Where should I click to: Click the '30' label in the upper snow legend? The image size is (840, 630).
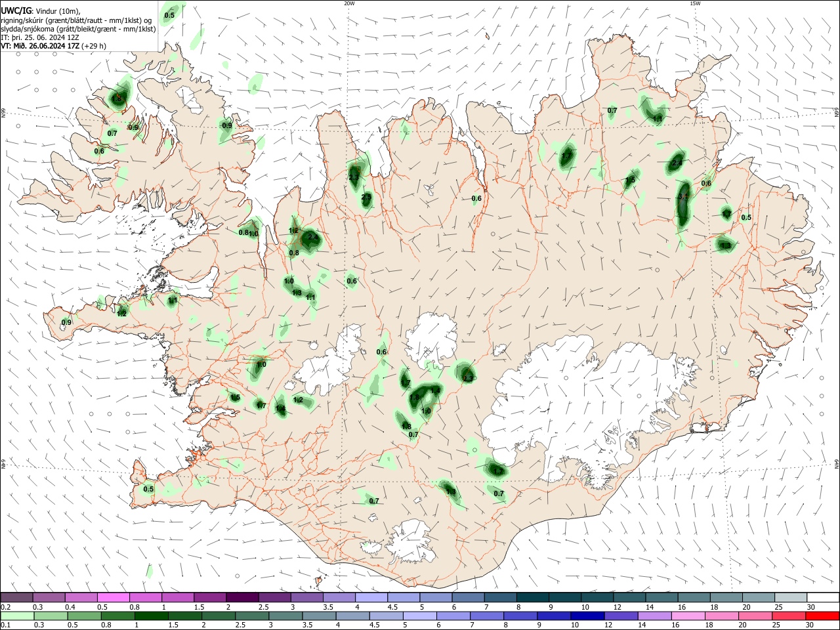(810, 606)
